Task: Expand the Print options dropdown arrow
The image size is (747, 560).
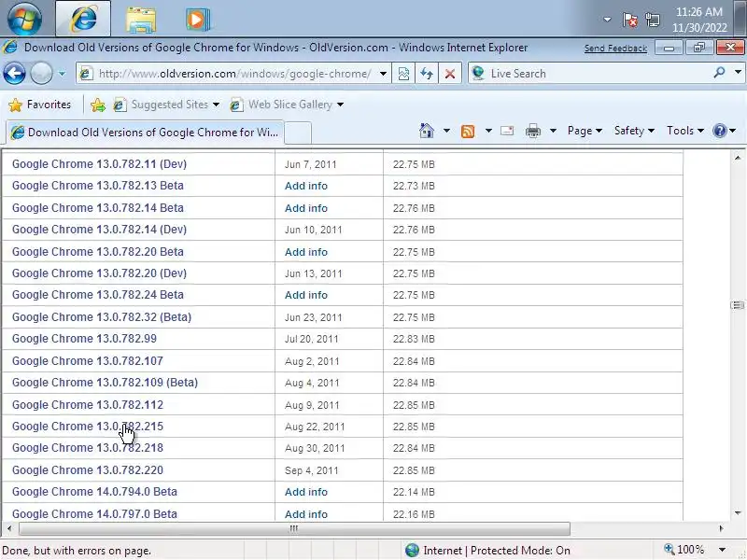Action: (553, 131)
